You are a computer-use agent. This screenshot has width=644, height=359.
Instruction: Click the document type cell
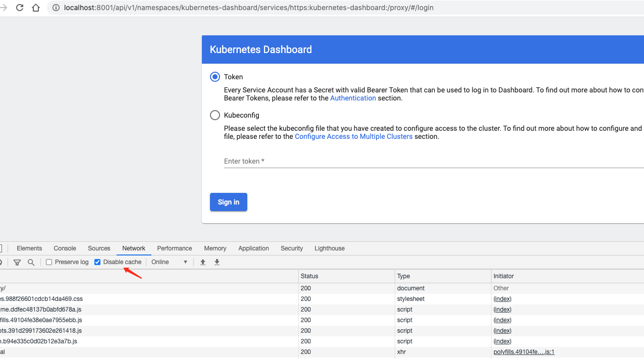(x=443, y=288)
